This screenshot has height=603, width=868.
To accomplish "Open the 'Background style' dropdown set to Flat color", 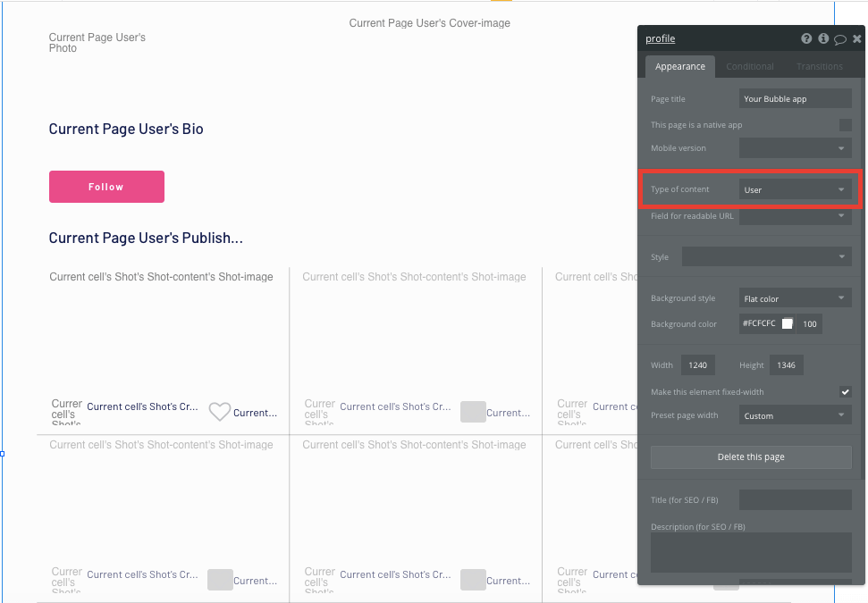I will click(795, 297).
